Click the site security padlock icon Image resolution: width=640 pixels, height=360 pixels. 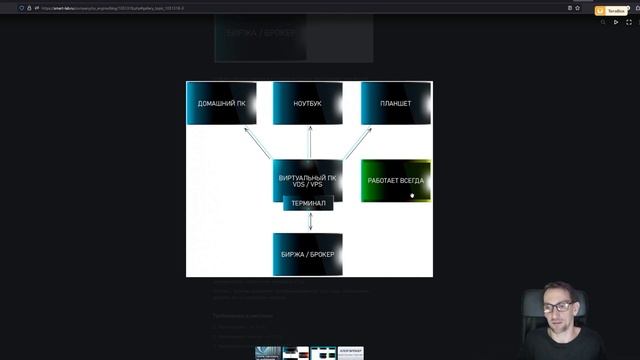[x=29, y=8]
